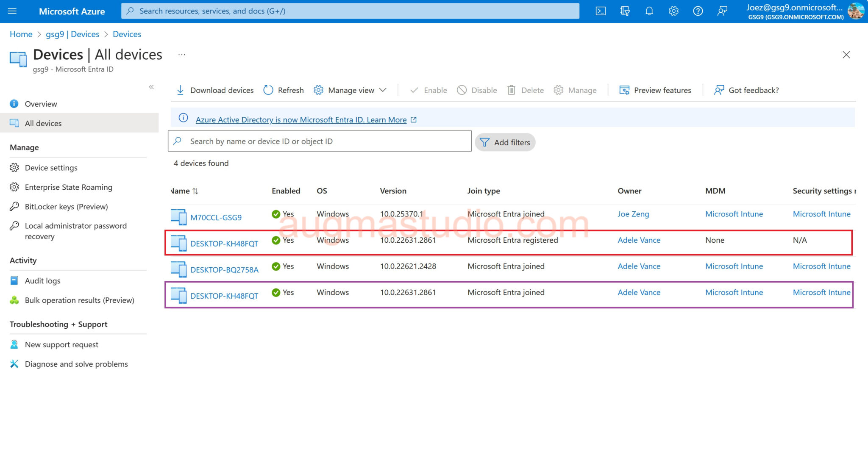Select Bulk operation results (Preview)
This screenshot has width=868, height=457.
point(79,300)
